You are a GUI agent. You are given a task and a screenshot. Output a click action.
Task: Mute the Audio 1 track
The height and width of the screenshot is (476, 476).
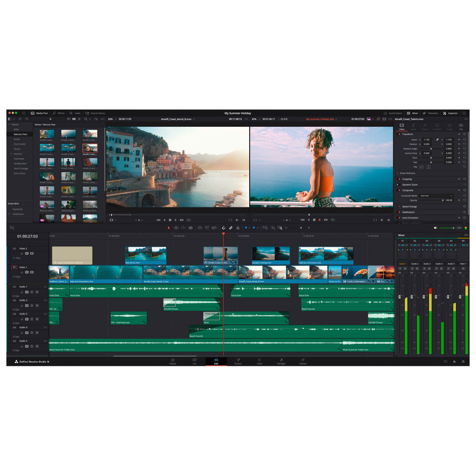pyautogui.click(x=37, y=292)
